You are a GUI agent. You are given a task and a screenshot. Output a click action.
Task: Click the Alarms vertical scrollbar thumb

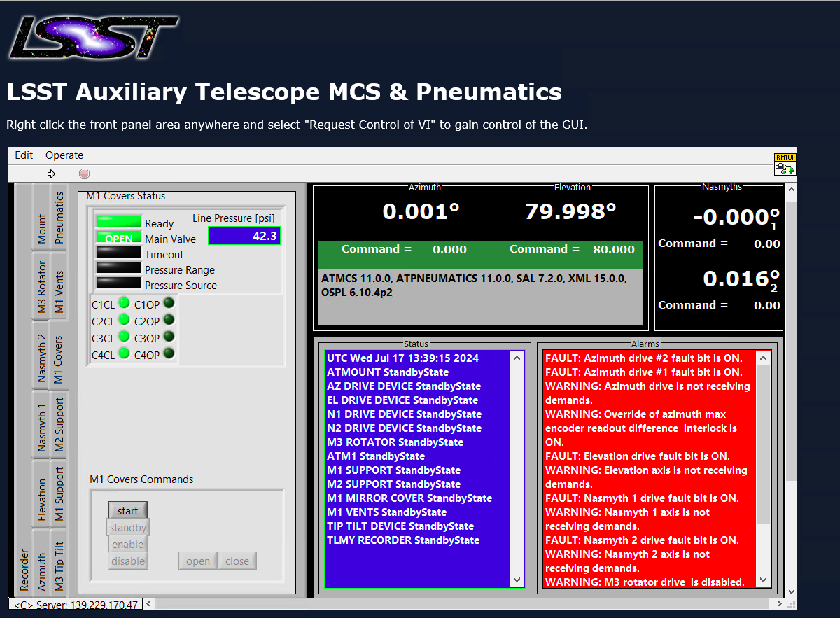(x=764, y=444)
